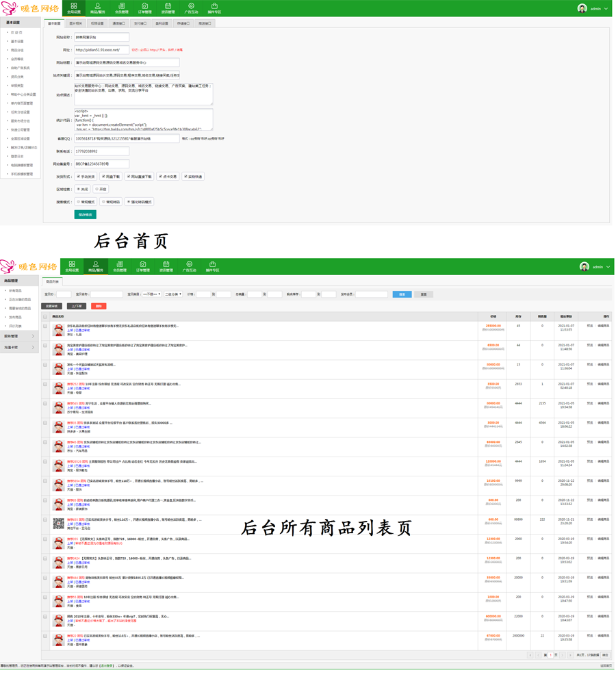Click the first product thumbnail in the list
Image resolution: width=616 pixels, height=679 pixels.
click(58, 329)
